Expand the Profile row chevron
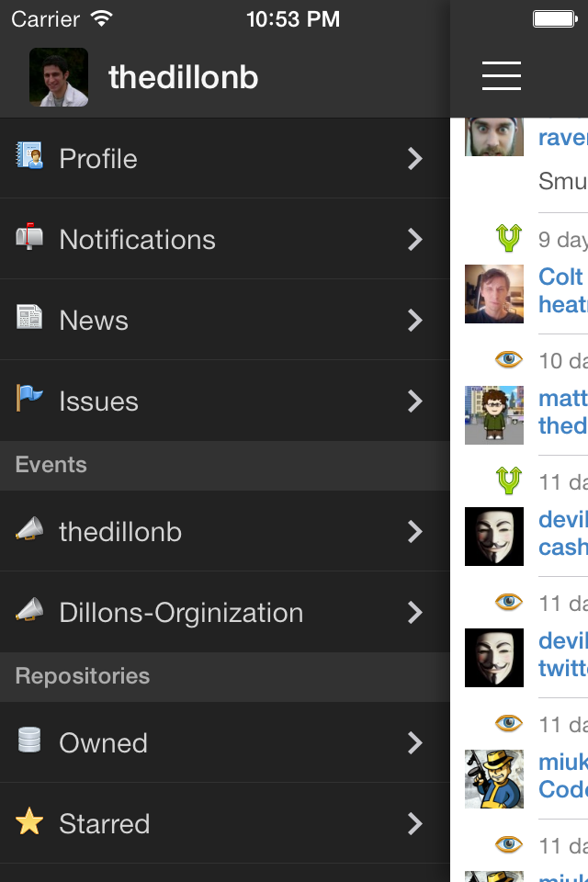The image size is (588, 882). (415, 159)
